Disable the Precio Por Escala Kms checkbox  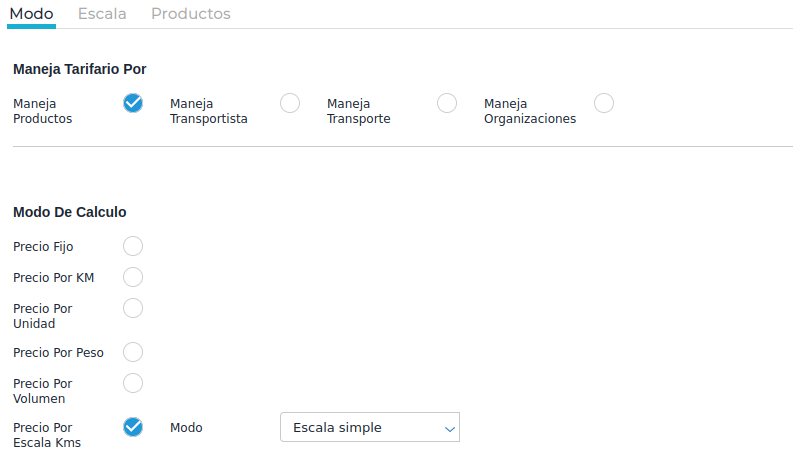(x=133, y=427)
